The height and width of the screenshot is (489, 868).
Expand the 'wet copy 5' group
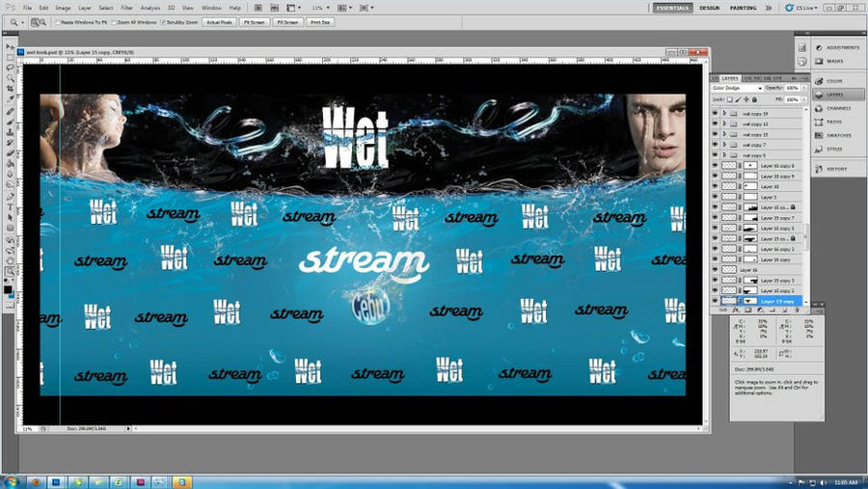click(724, 155)
